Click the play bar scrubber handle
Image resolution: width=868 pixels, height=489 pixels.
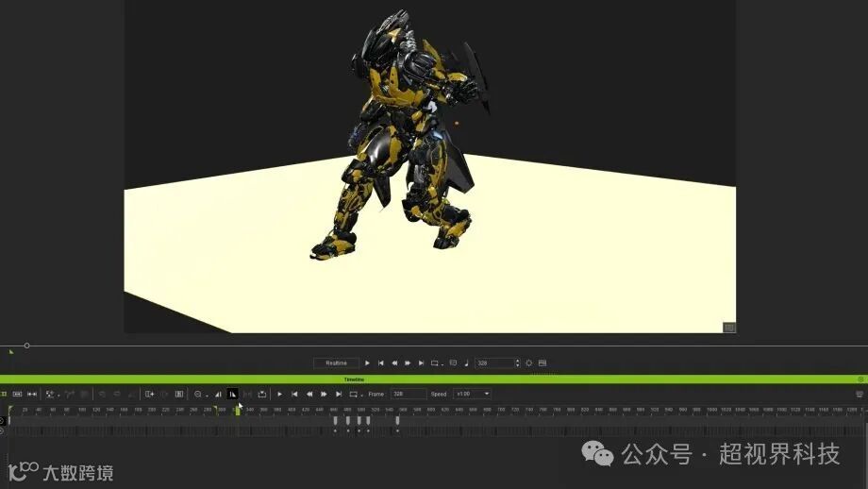pyautogui.click(x=26, y=346)
